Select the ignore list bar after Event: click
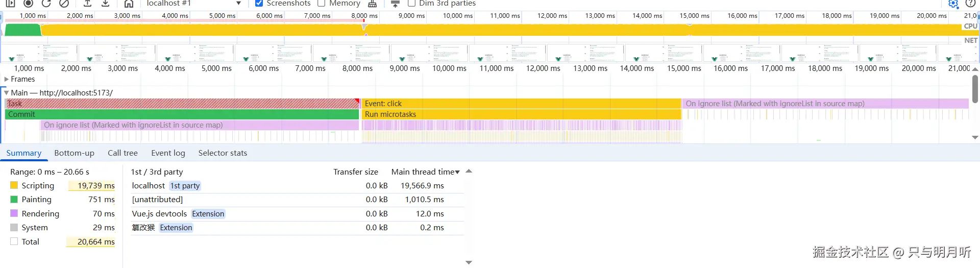Viewport: 980px width, 268px height. pos(825,104)
